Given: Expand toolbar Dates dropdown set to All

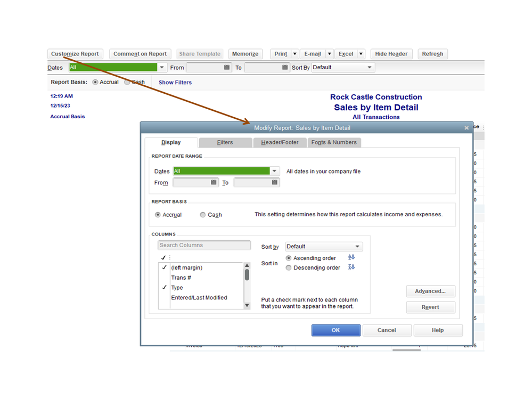Looking at the screenshot, I should (x=162, y=67).
